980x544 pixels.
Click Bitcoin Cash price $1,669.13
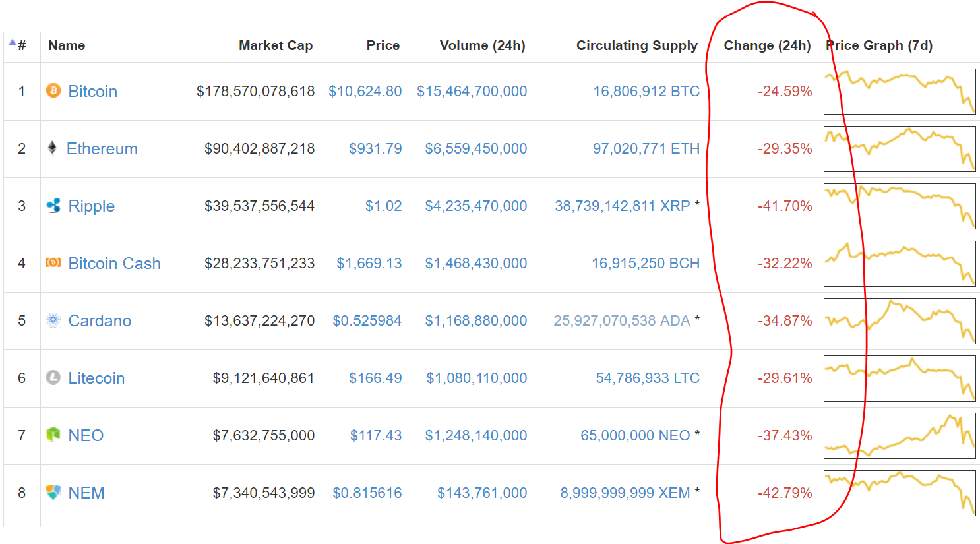369,264
